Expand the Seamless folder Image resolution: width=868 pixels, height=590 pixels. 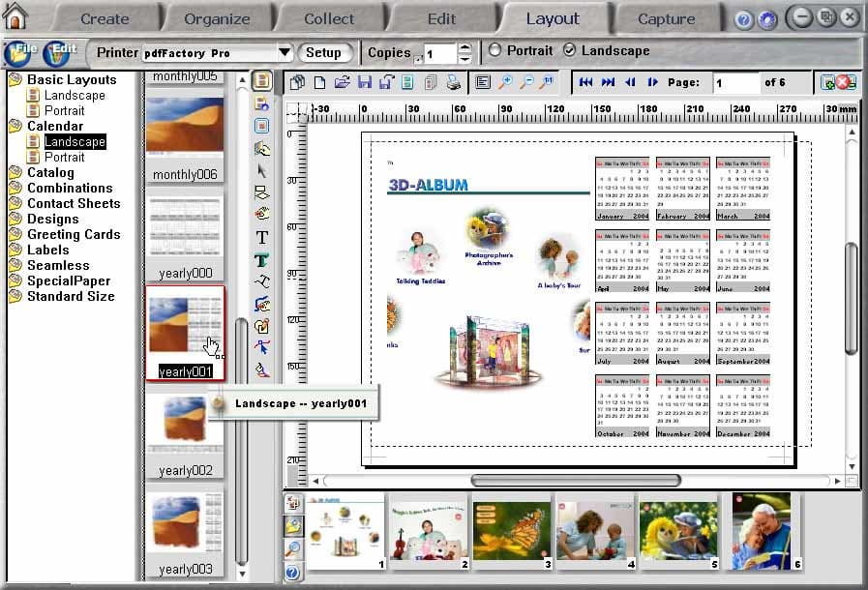49,266
